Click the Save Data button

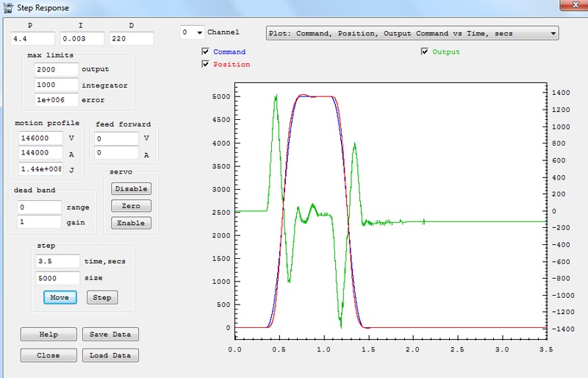click(x=110, y=335)
